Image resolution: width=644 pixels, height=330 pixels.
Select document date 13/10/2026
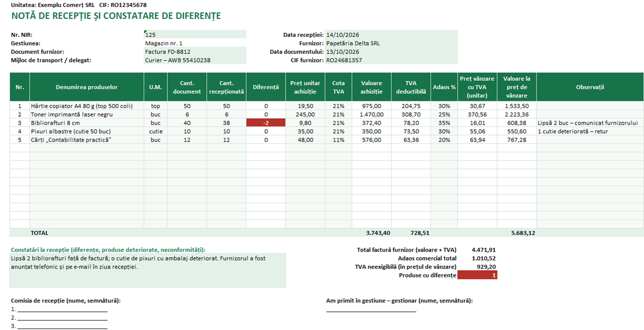(x=391, y=51)
